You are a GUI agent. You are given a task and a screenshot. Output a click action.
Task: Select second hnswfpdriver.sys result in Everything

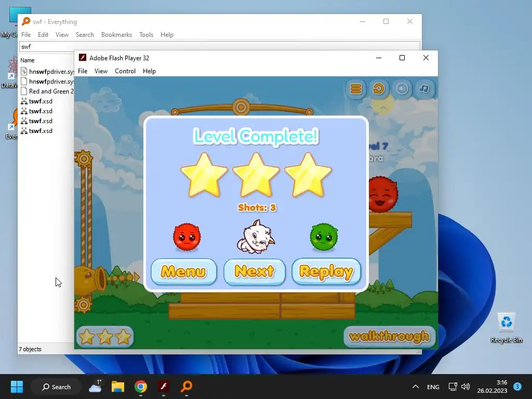(x=47, y=82)
